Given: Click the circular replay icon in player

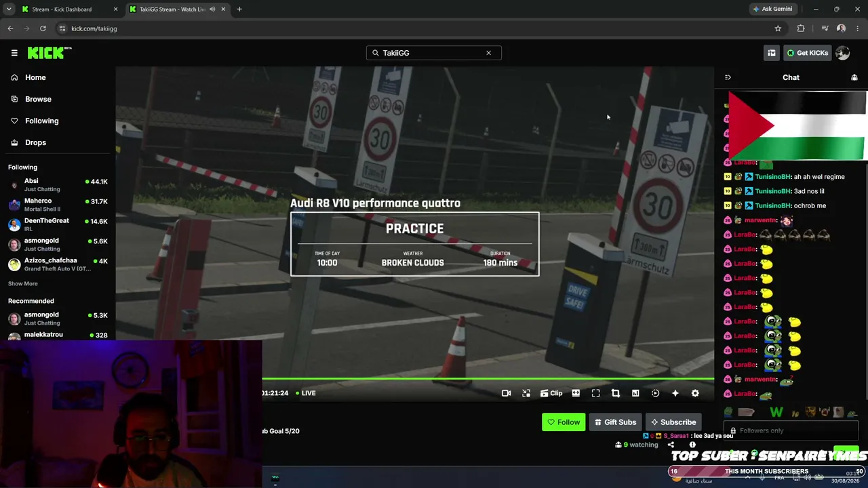Looking at the screenshot, I should [x=655, y=393].
